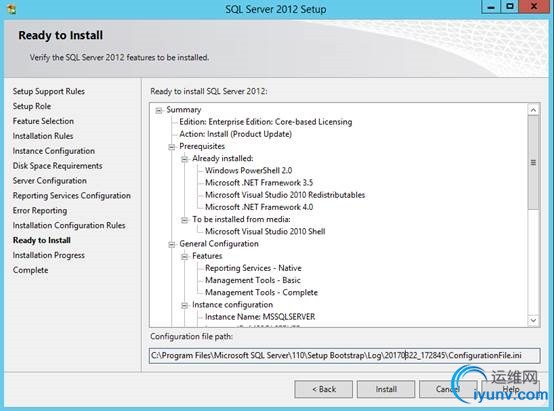Select Server Configuration step

click(x=49, y=181)
